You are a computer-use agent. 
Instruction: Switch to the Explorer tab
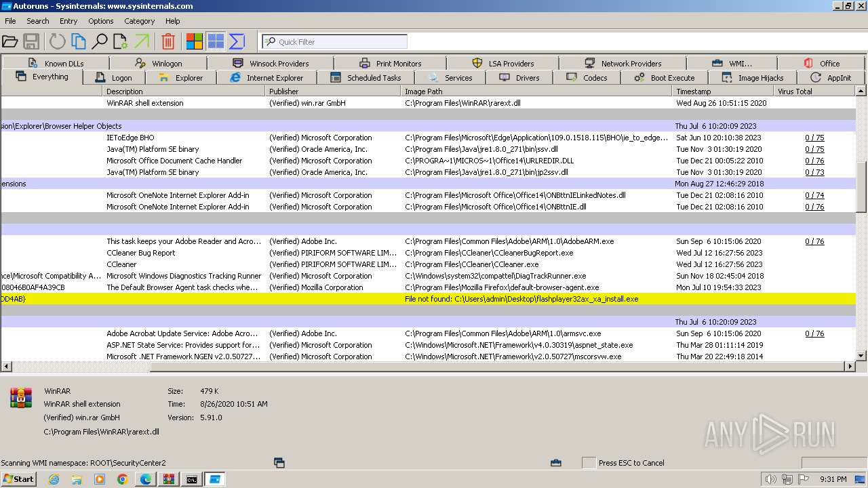point(180,77)
